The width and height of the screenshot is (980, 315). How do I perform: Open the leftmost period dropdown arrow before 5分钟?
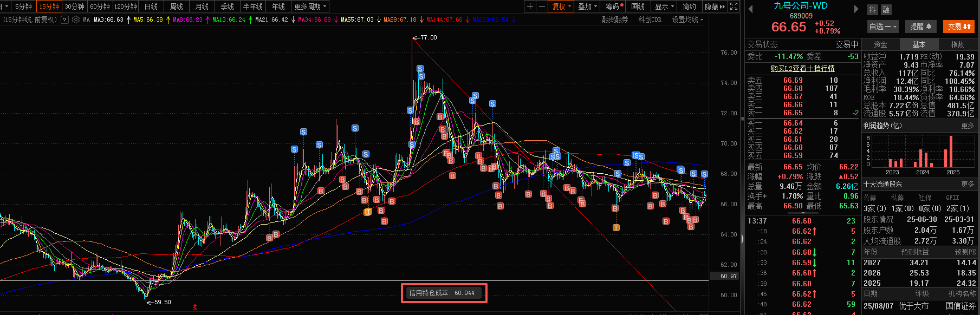tap(6, 6)
